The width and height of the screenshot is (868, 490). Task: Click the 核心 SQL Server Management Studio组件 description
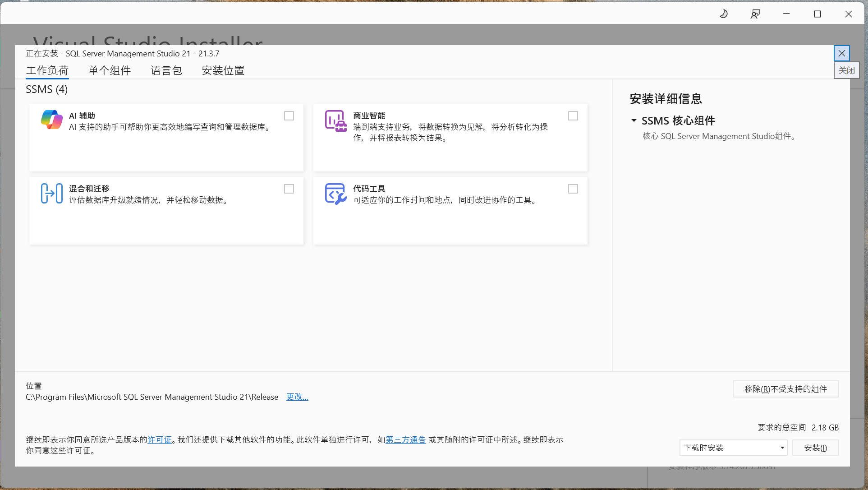tap(719, 136)
